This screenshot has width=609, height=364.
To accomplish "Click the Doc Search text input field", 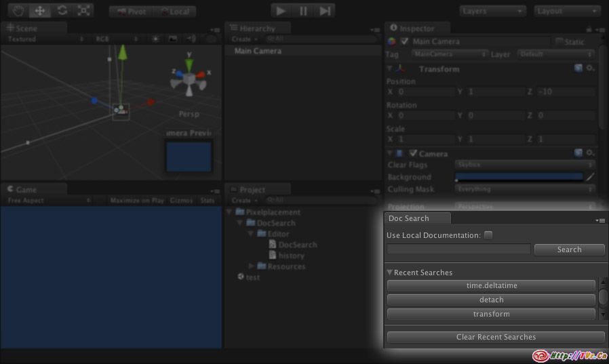I will pyautogui.click(x=458, y=249).
